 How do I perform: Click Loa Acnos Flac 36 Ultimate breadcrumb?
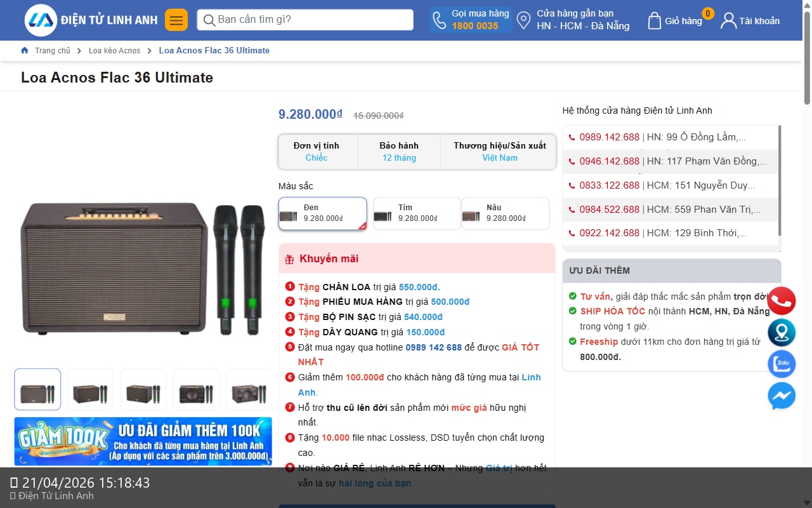pyautogui.click(x=214, y=50)
